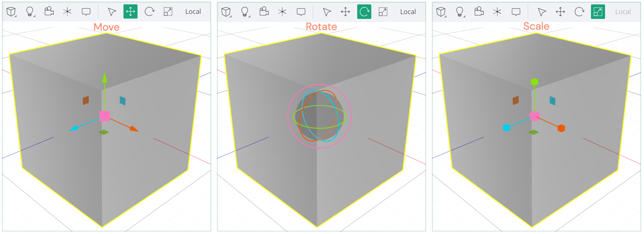Click the camera icon in the Rotate panel toolbar

point(264,11)
